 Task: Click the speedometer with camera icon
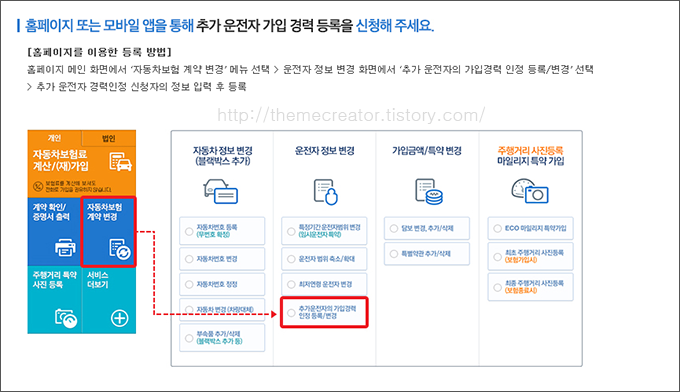[x=530, y=191]
